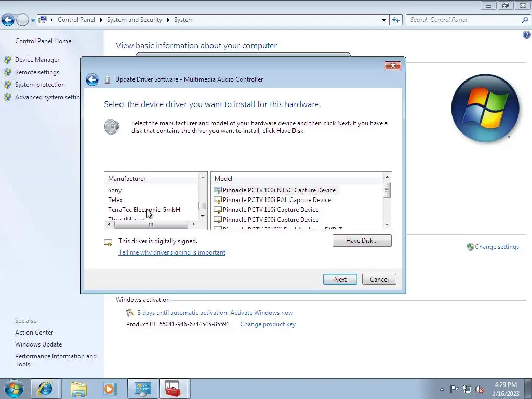Click System protection shield icon
This screenshot has width=532, height=399.
[x=7, y=85]
